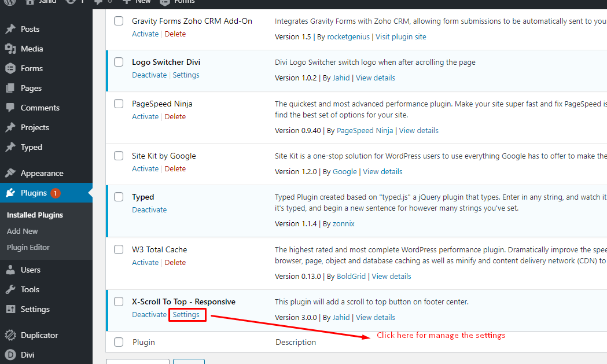Click the Posts pushpin icon
Image resolution: width=607 pixels, height=364 pixels.
click(x=10, y=29)
